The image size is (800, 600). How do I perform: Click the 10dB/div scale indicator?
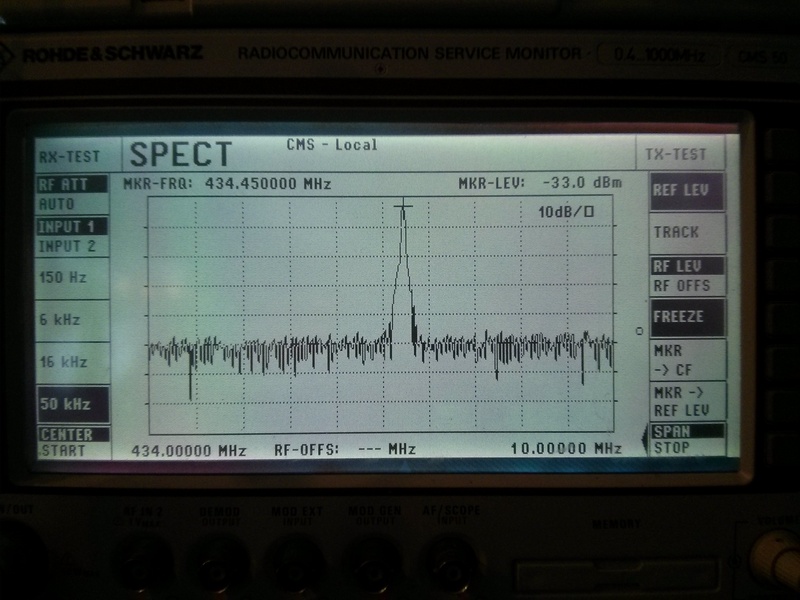tap(566, 212)
